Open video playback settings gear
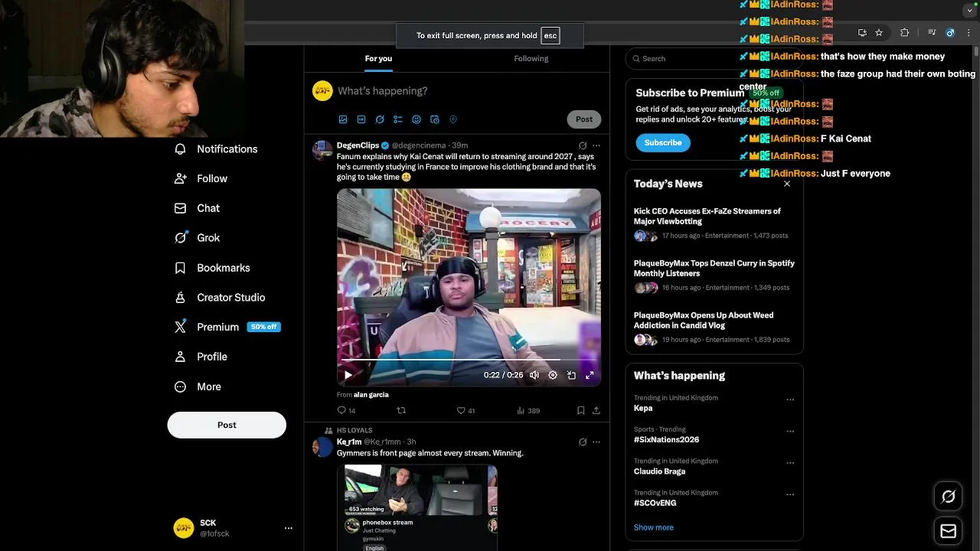Image resolution: width=980 pixels, height=551 pixels. pos(553,375)
